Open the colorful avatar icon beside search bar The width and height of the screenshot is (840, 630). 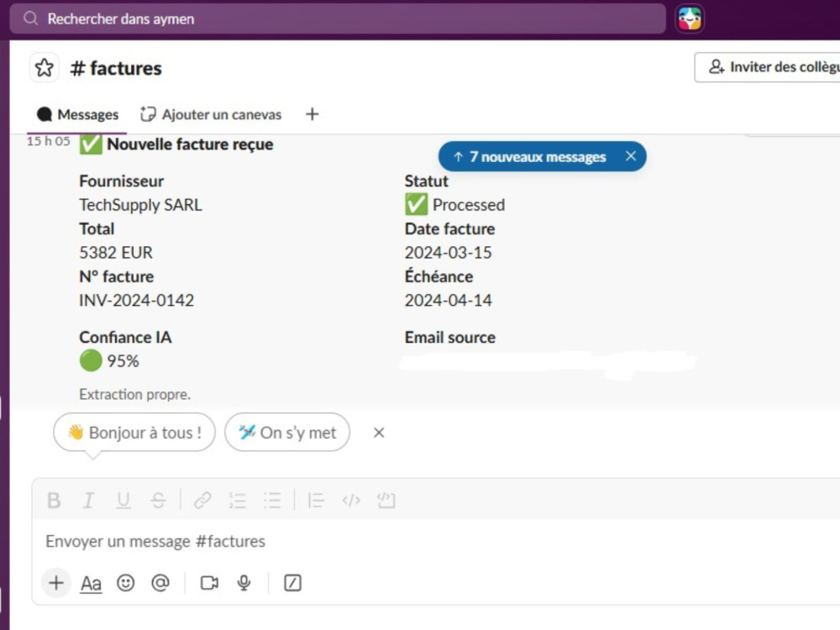click(x=690, y=18)
